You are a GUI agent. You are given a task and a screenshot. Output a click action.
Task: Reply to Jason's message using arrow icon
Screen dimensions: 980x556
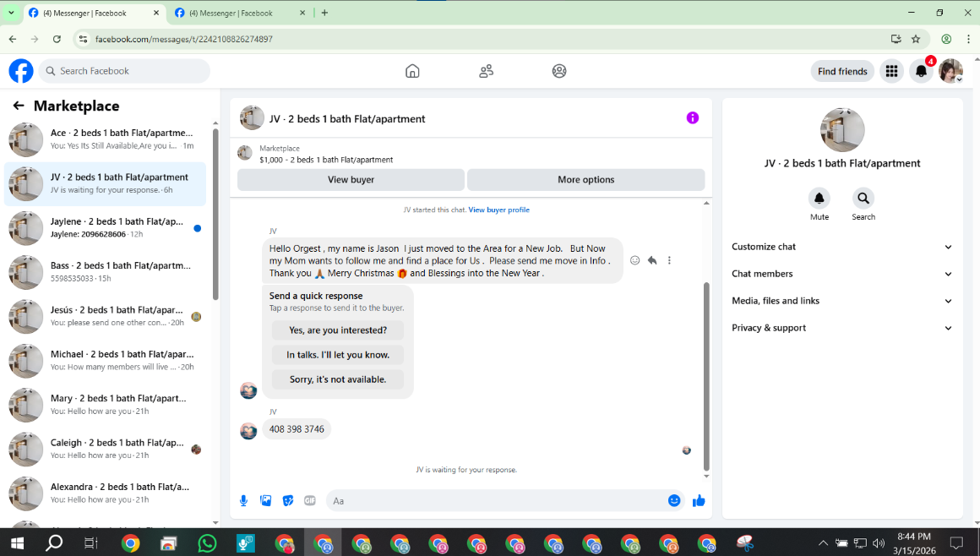652,260
